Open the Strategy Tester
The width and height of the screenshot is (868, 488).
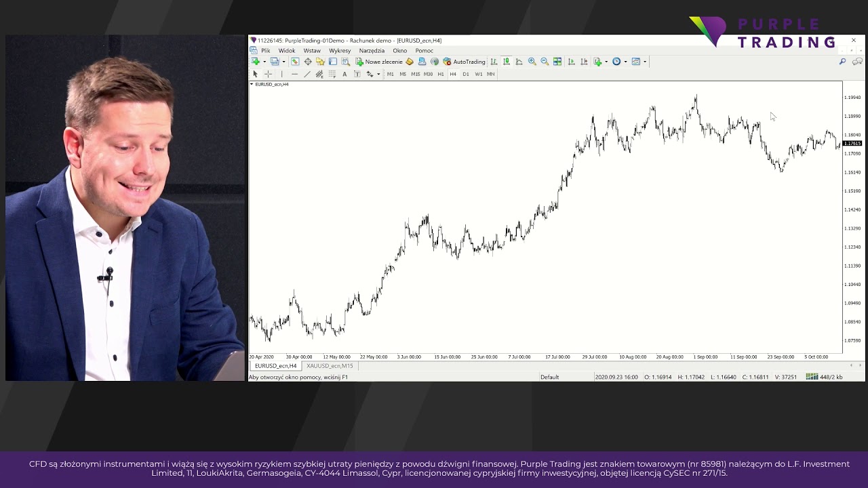pyautogui.click(x=346, y=62)
